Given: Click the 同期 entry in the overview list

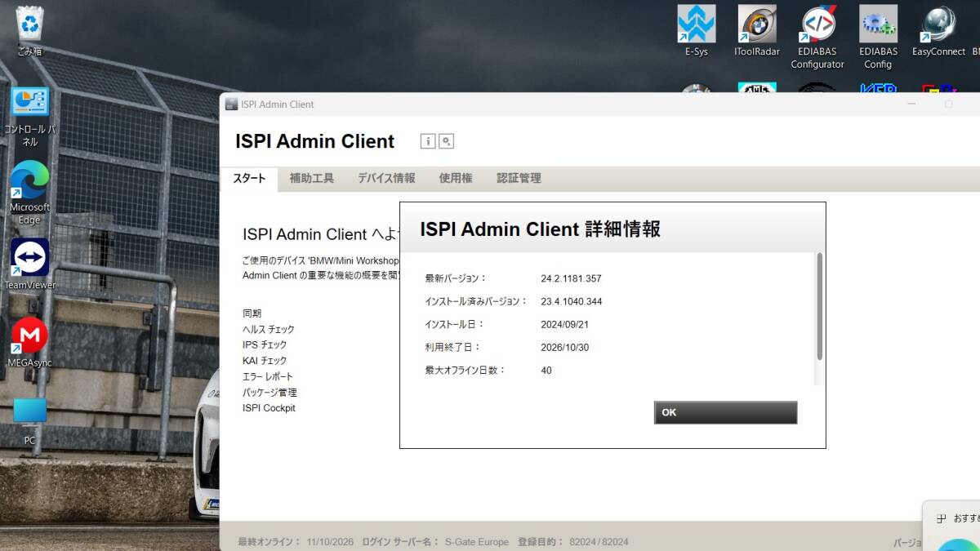Looking at the screenshot, I should pos(252,313).
